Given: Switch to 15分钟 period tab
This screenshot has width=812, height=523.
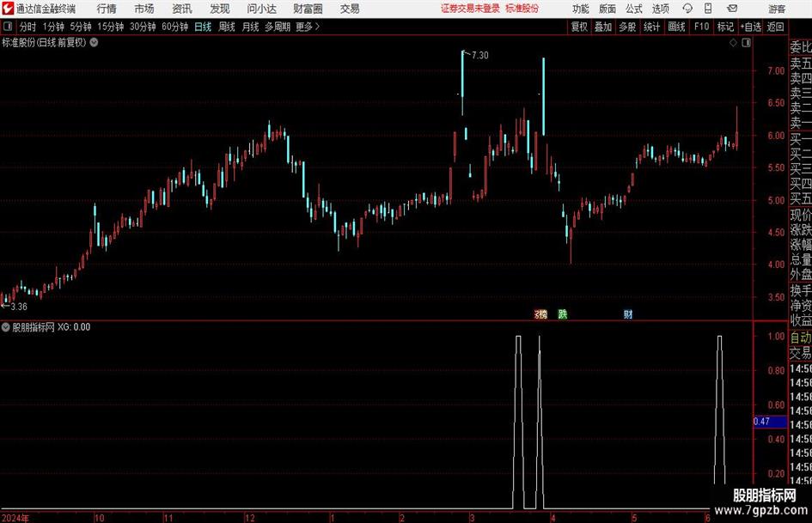Looking at the screenshot, I should [x=111, y=27].
